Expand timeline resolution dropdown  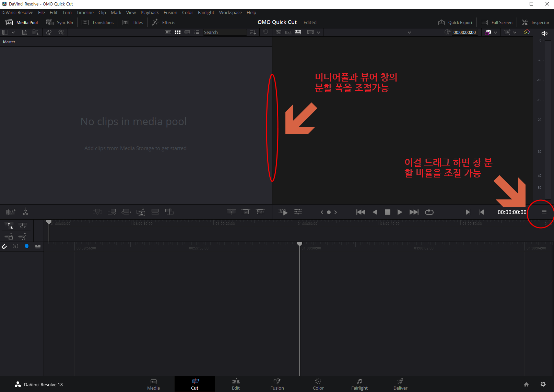pos(495,32)
